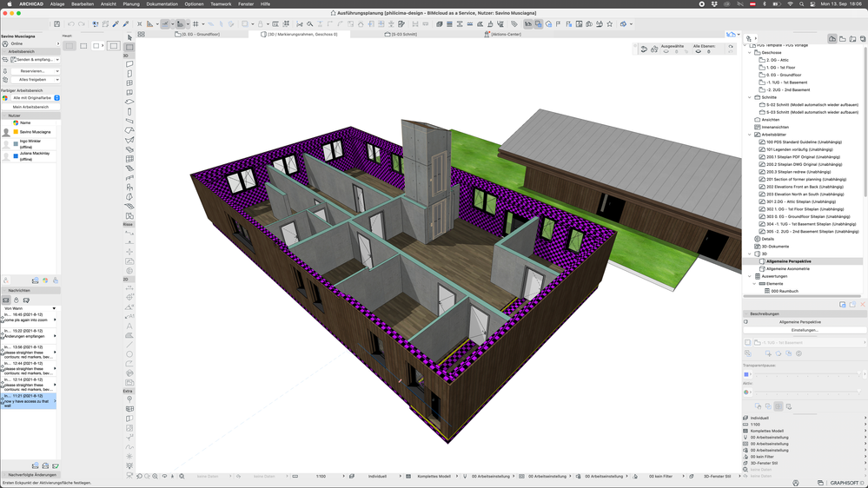Click the zoom-in magnifier in the bottom bar
Viewport: 868px width, 488px height.
tap(154, 476)
